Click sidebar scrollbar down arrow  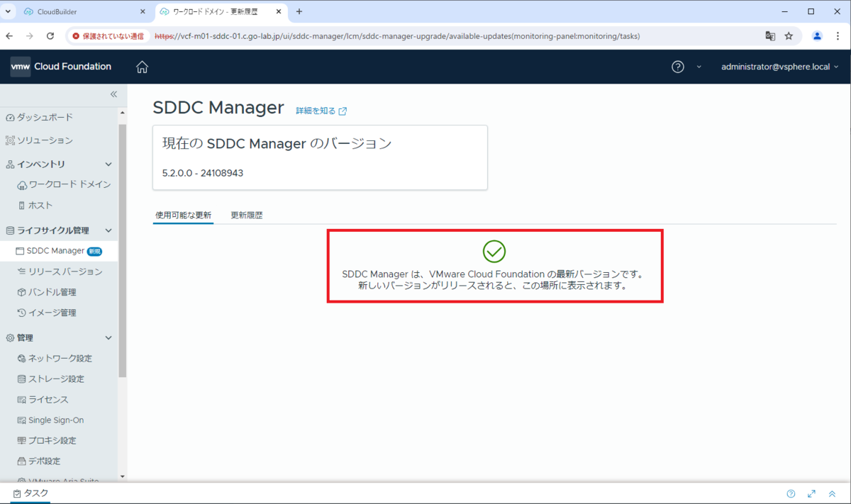coord(123,477)
